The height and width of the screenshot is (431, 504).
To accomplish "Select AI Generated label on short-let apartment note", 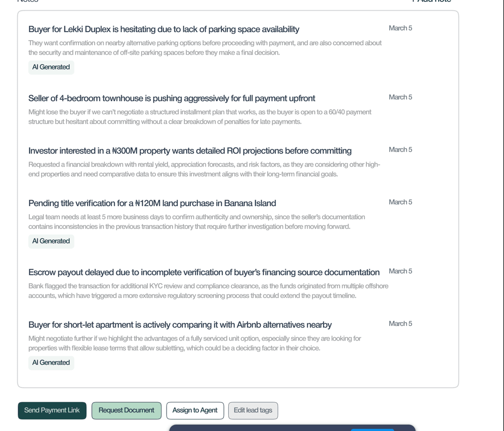I will [x=51, y=362].
